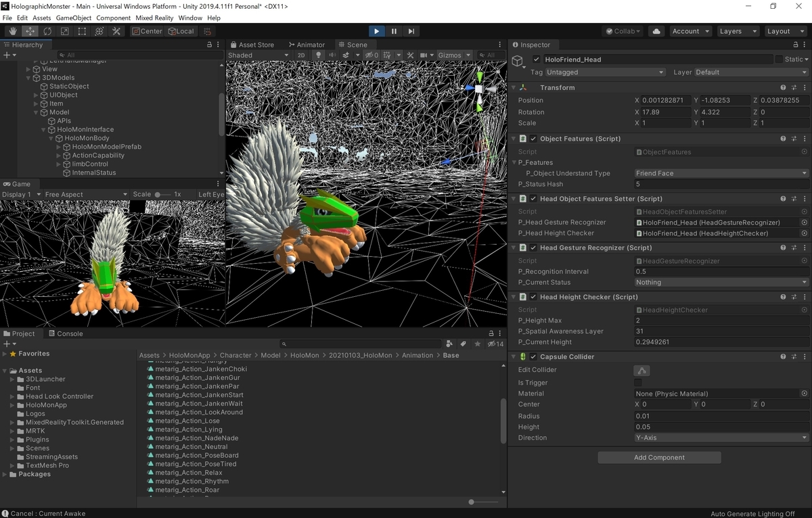812x518 pixels.
Task: Click Edit Collider button
Action: click(641, 370)
